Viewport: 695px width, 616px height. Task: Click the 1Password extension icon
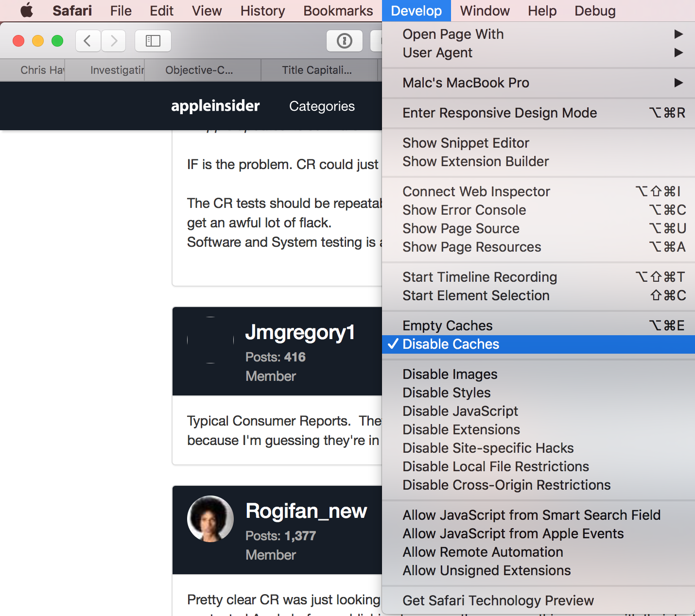click(344, 41)
